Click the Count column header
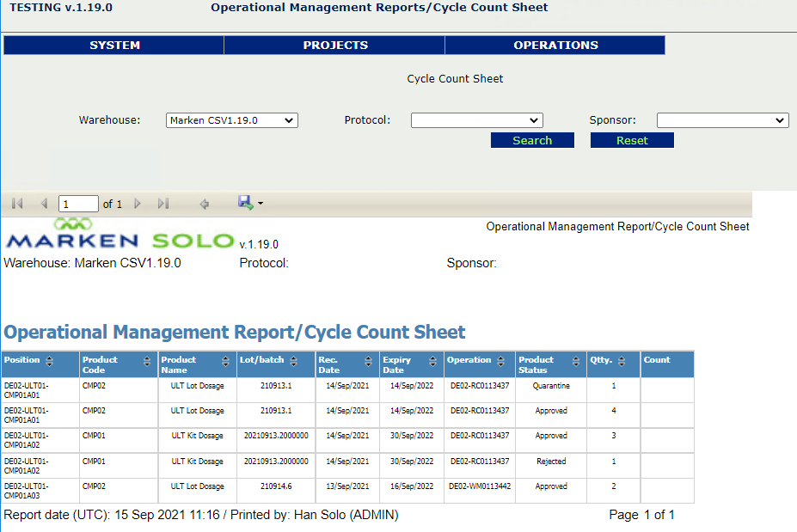The width and height of the screenshot is (797, 532). [x=667, y=364]
